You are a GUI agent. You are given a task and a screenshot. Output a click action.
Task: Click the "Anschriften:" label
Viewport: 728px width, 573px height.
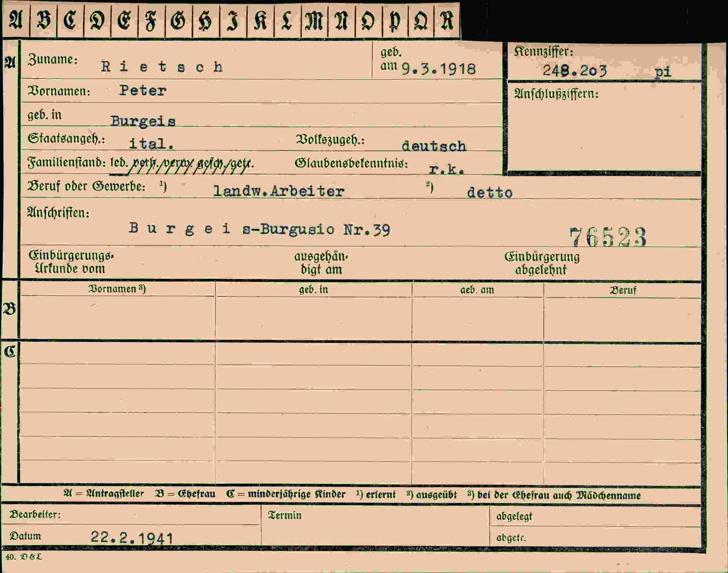[x=58, y=213]
